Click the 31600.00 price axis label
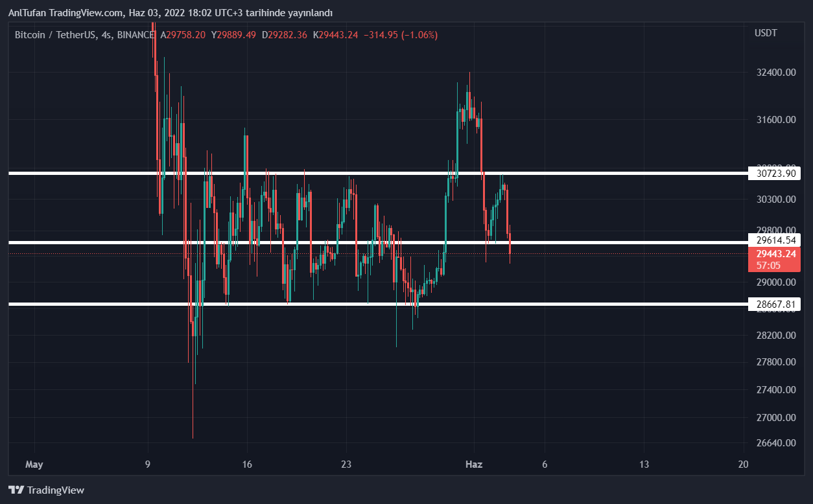Viewport: 813px width, 504px height. pos(775,120)
